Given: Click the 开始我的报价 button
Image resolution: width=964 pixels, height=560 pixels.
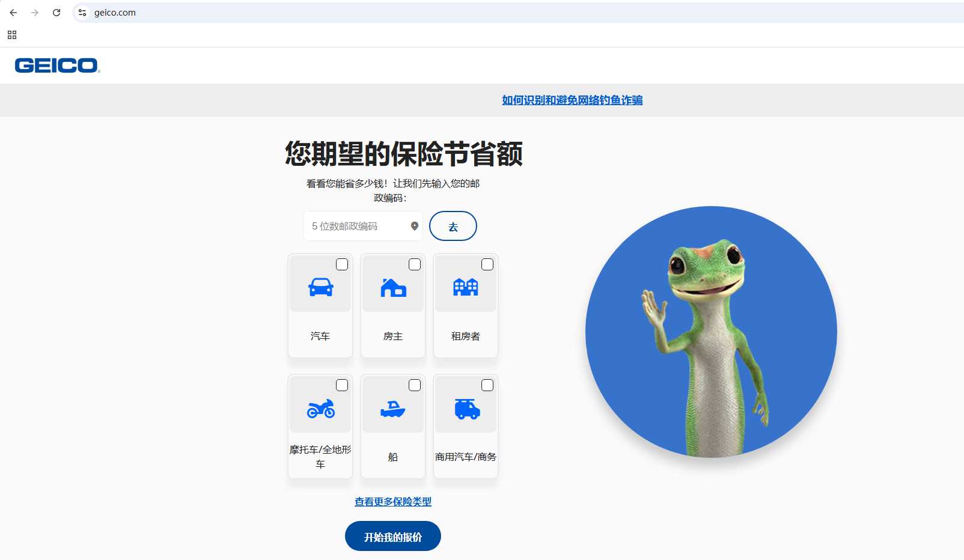Looking at the screenshot, I should (x=393, y=536).
